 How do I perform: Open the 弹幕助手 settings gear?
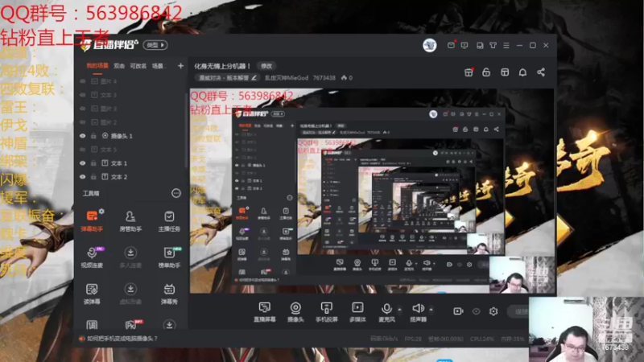101,211
